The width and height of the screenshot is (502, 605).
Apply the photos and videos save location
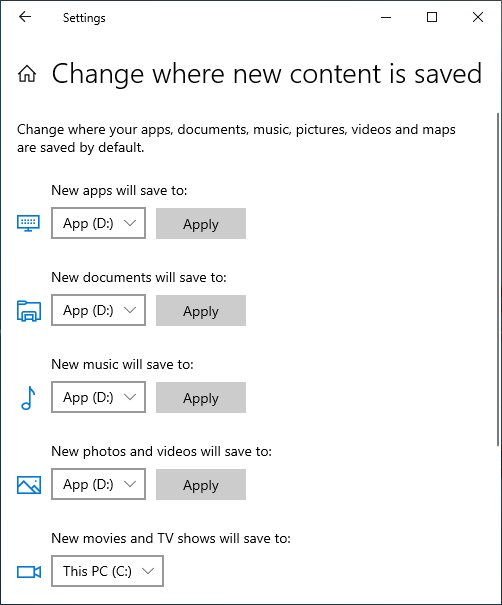coord(201,485)
